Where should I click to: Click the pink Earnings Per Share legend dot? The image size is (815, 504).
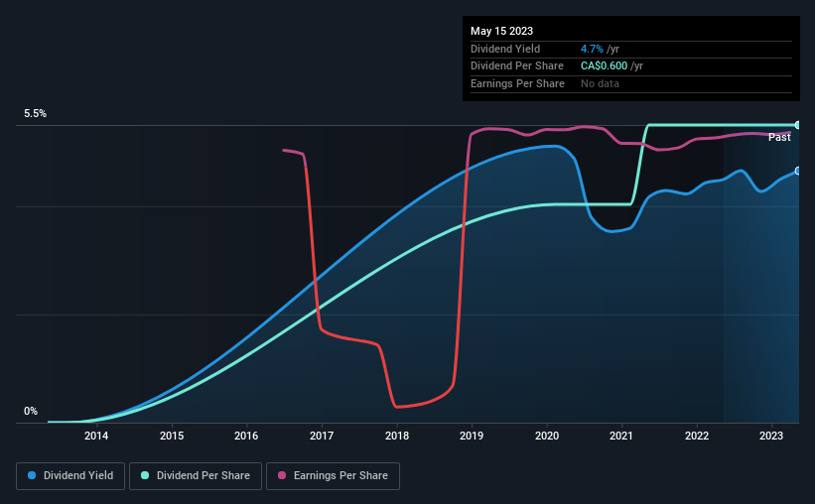coord(282,475)
